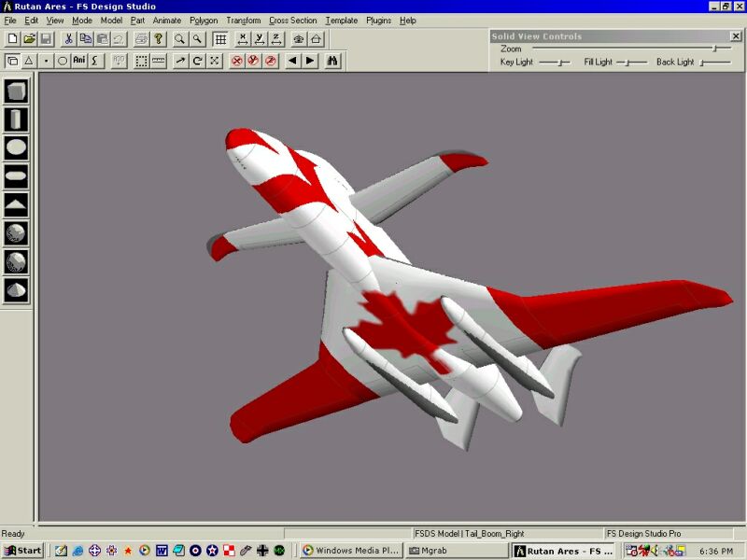Image resolution: width=747 pixels, height=560 pixels.
Task: Switch to point mode dot icon
Action: point(46,61)
